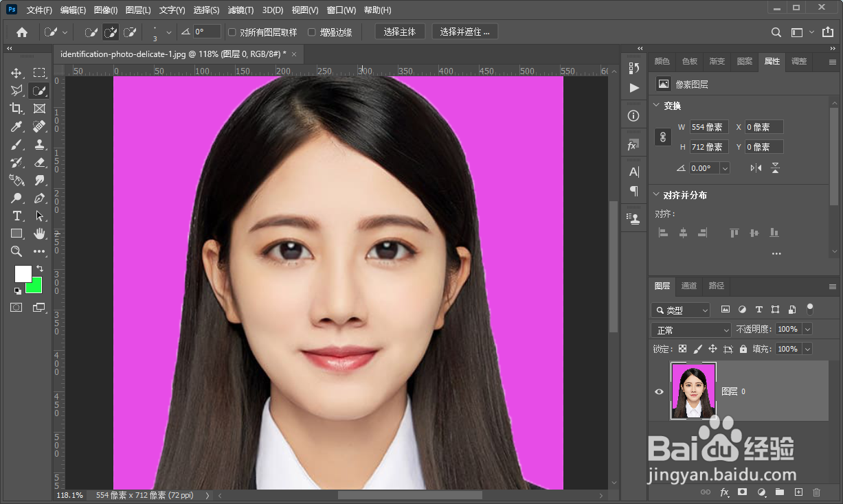This screenshot has height=504, width=843.
Task: Select the Horizontal Type tool
Action: (x=16, y=216)
